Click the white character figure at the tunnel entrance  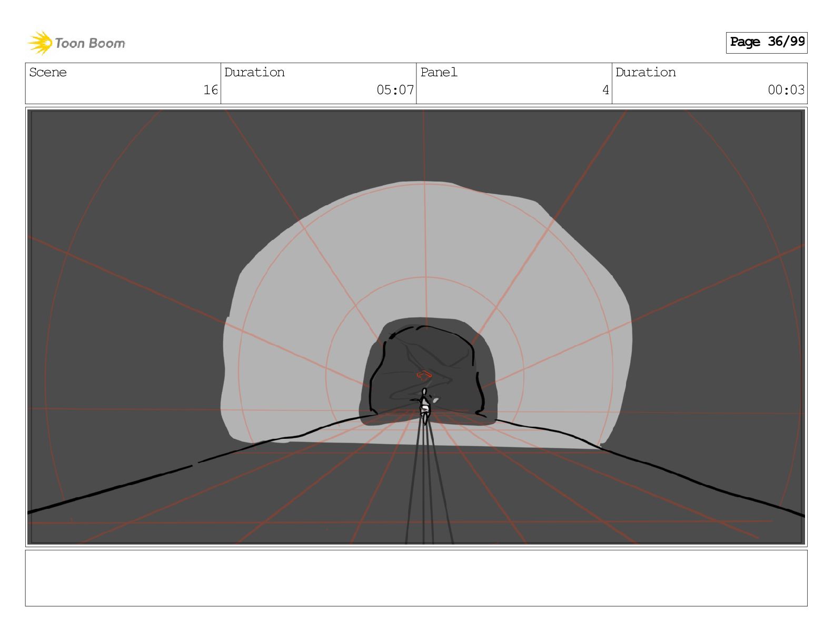click(x=425, y=406)
